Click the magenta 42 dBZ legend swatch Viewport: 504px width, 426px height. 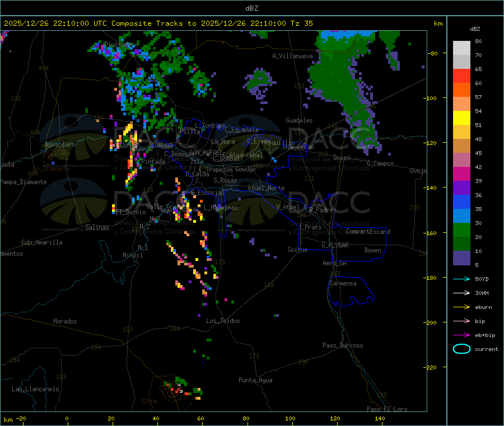(461, 174)
